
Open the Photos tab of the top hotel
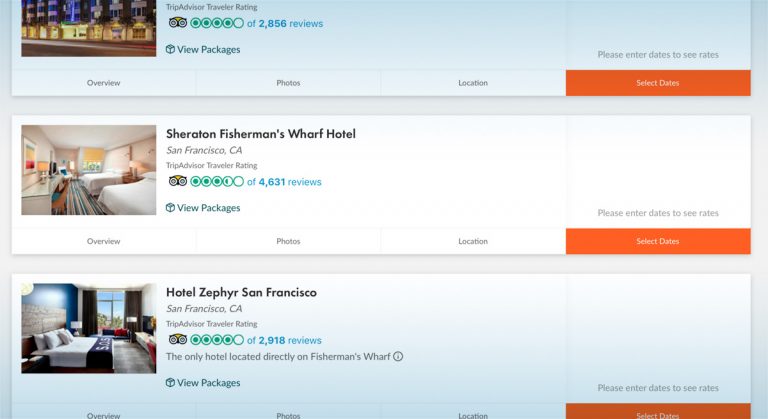click(288, 83)
